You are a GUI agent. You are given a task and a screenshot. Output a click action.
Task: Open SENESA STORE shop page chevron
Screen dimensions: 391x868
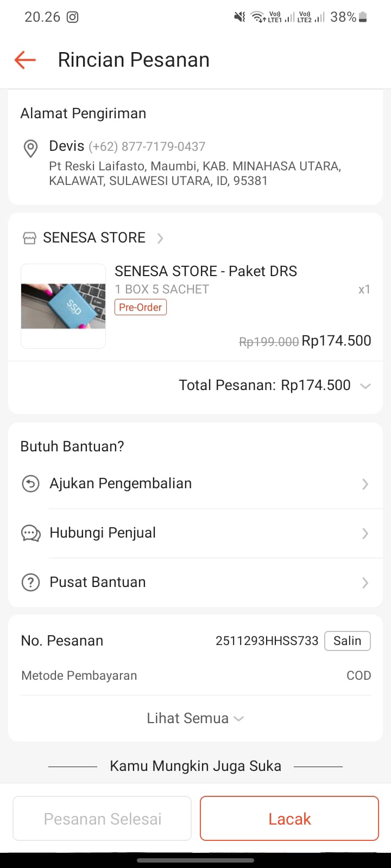pos(160,238)
